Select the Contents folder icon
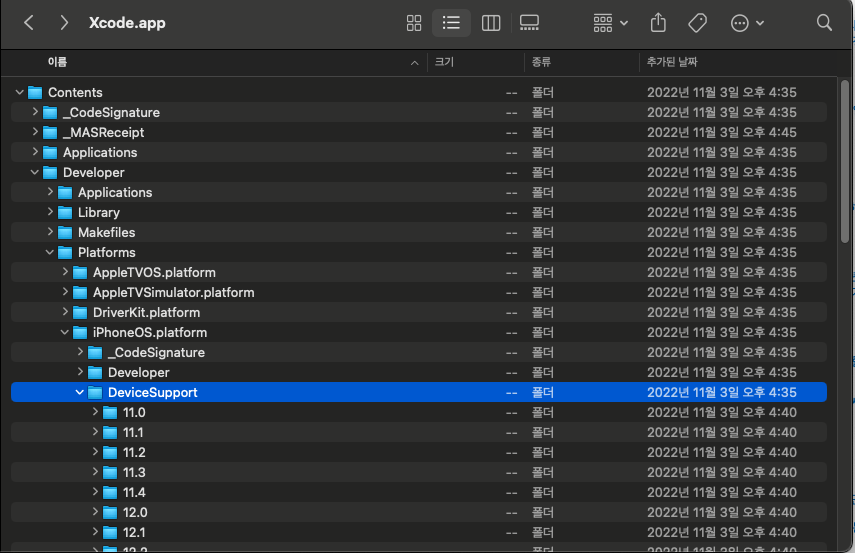 pos(35,93)
